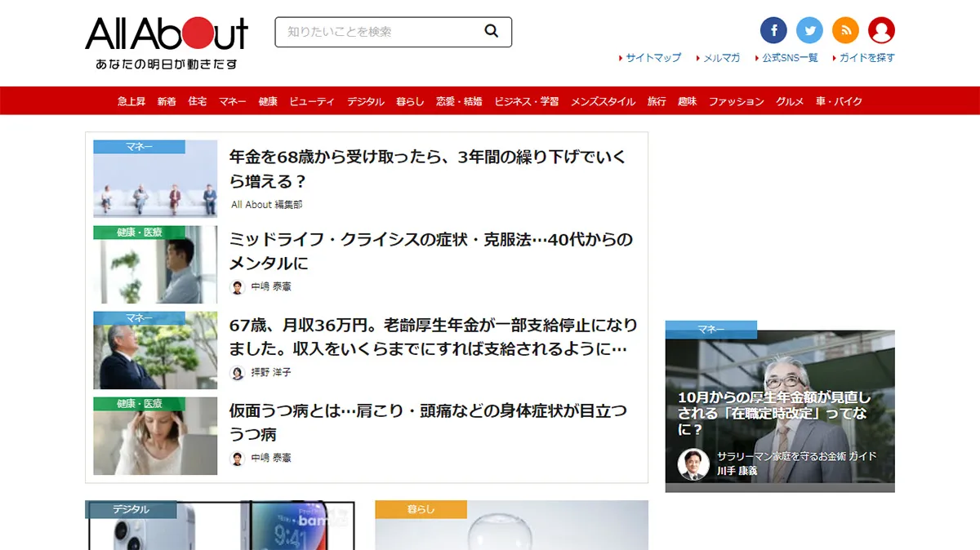
Task: Open the サイトマップ link
Action: [x=653, y=58]
